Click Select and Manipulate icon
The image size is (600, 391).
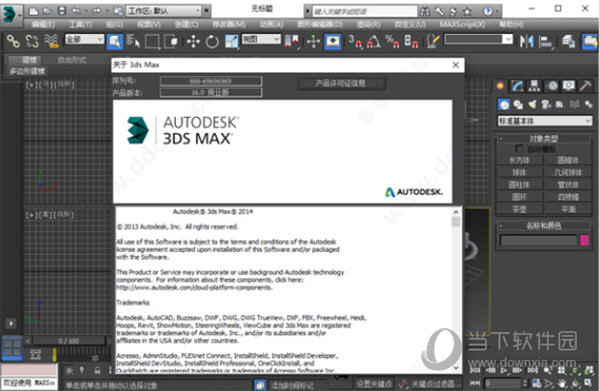pos(313,41)
